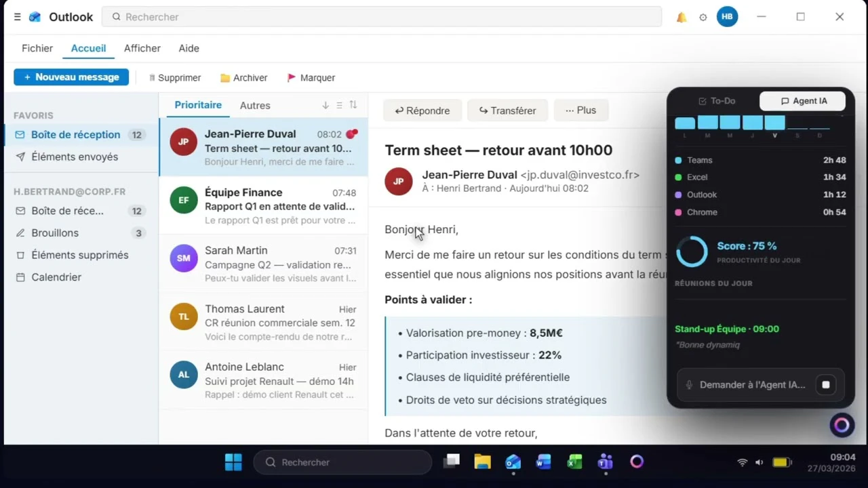868x488 pixels.
Task: Open File Explorer from the taskbar
Action: 482,462
